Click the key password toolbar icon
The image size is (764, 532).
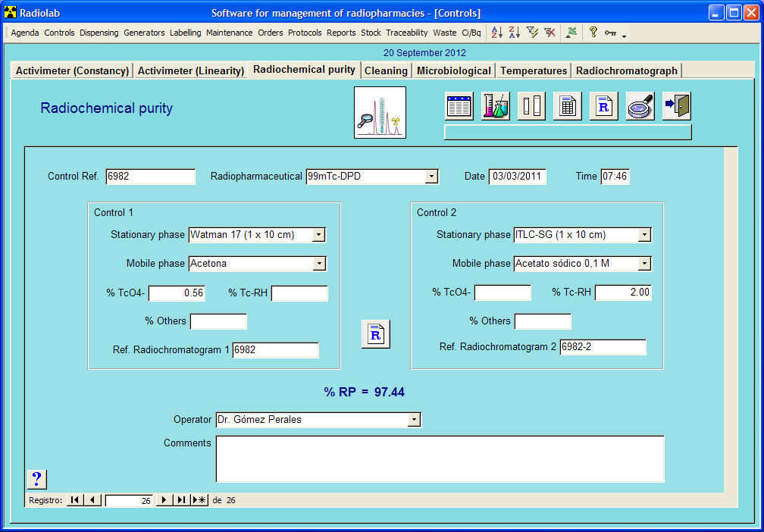(x=610, y=32)
